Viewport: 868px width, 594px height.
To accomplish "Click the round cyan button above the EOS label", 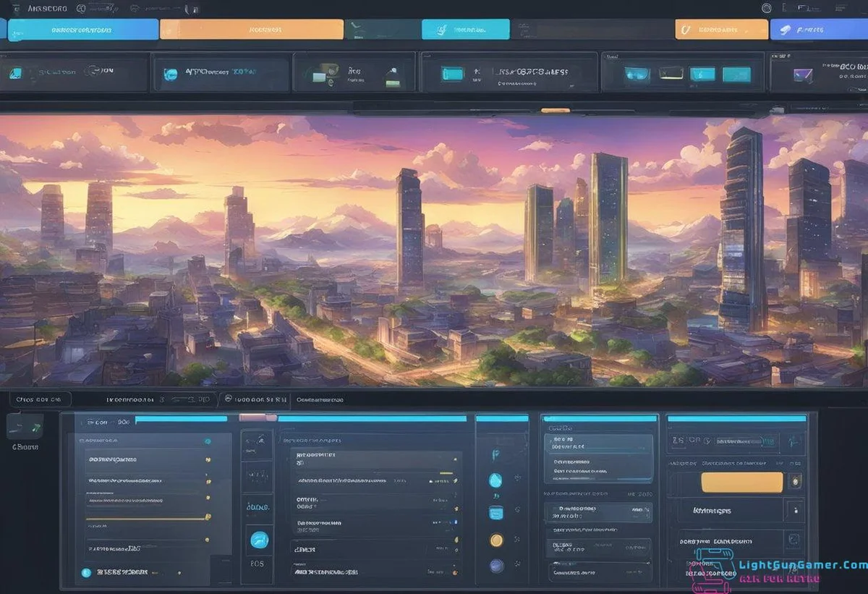I will tap(259, 540).
